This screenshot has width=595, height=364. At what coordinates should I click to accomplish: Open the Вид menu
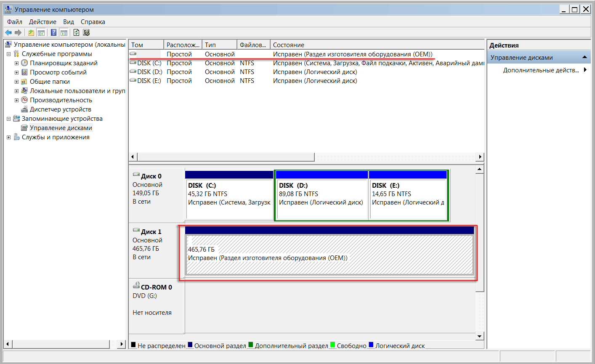point(69,21)
